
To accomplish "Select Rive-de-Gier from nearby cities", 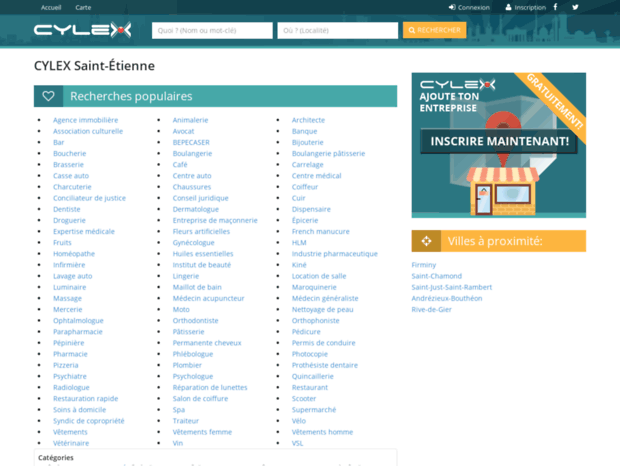I will [x=432, y=310].
